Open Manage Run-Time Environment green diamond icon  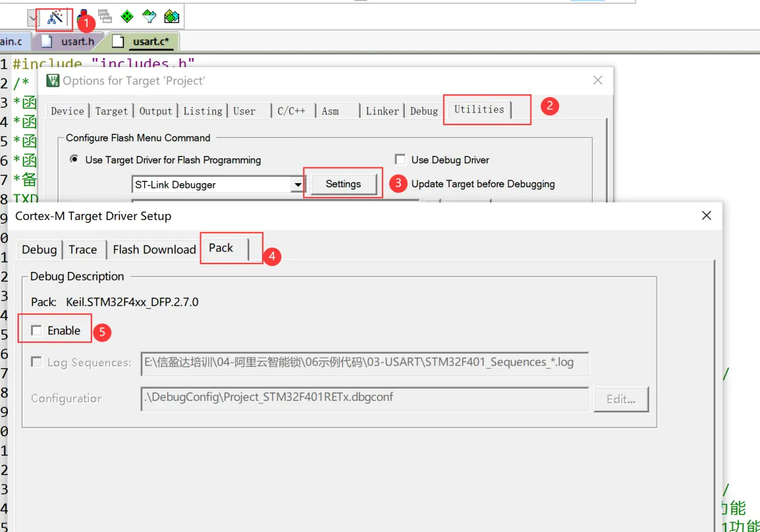(x=127, y=17)
